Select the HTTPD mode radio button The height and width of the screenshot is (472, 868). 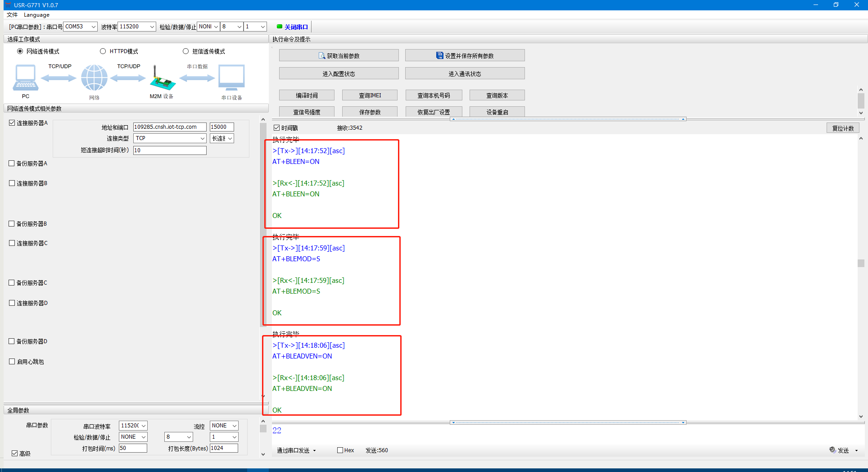(x=103, y=51)
